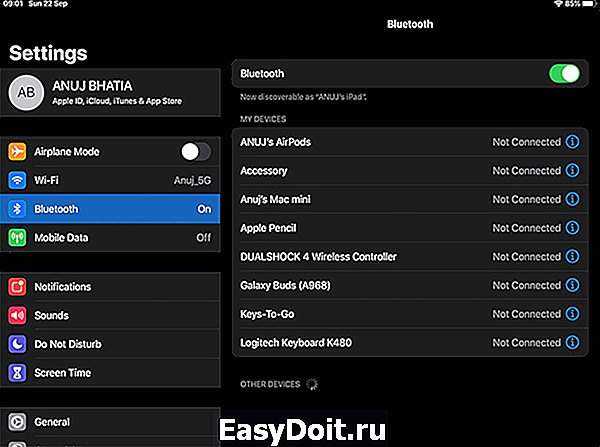
Task: Tap the Mobile Data antenna icon
Action: coord(17,238)
